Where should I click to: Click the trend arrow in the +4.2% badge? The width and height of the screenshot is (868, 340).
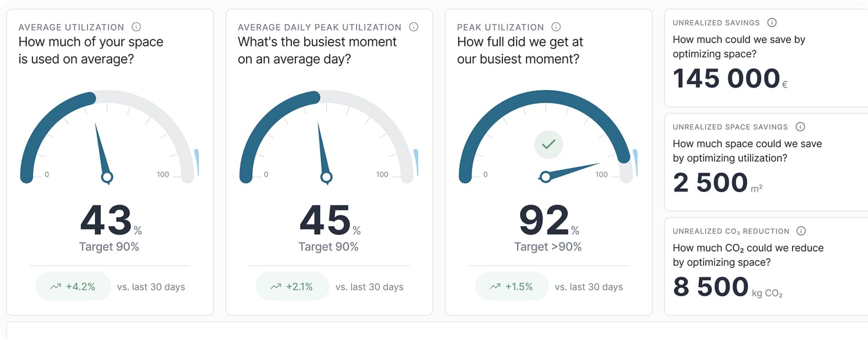pyautogui.click(x=55, y=286)
